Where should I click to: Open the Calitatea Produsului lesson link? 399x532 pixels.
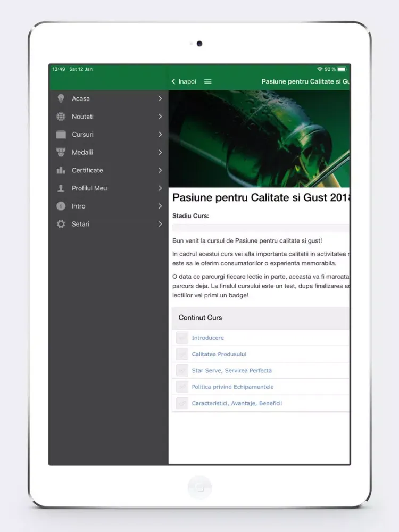(x=219, y=354)
